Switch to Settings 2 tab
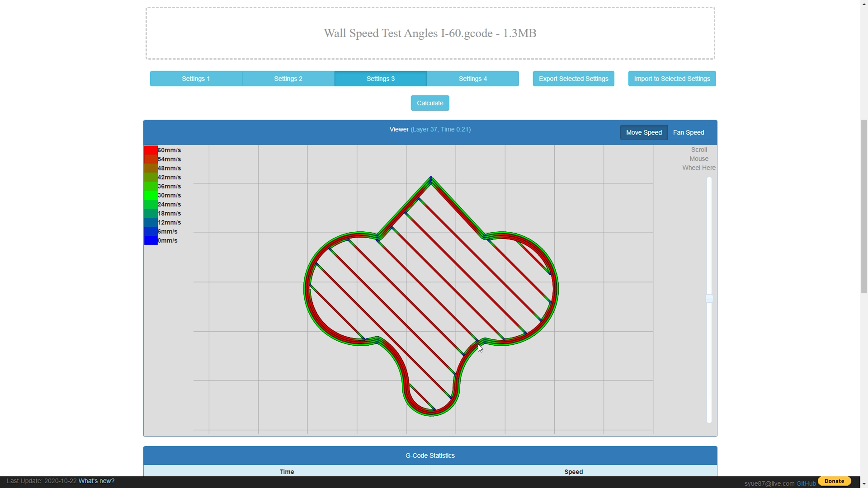Image resolution: width=868 pixels, height=488 pixels. pyautogui.click(x=288, y=78)
